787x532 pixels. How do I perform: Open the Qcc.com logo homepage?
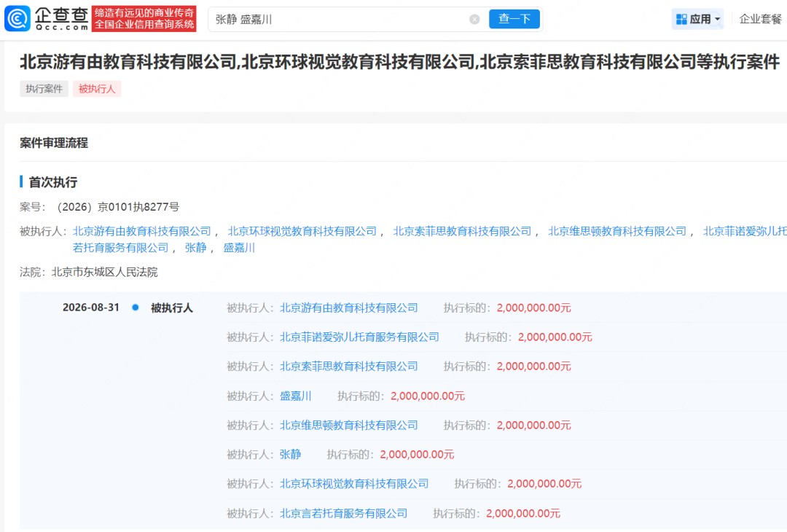[47, 18]
